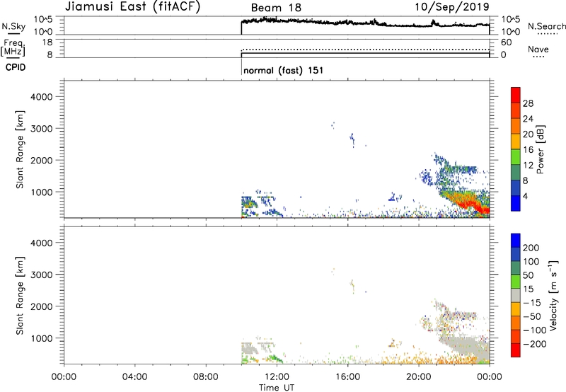Click the '3000' tick on the velocity panel

coord(41,275)
